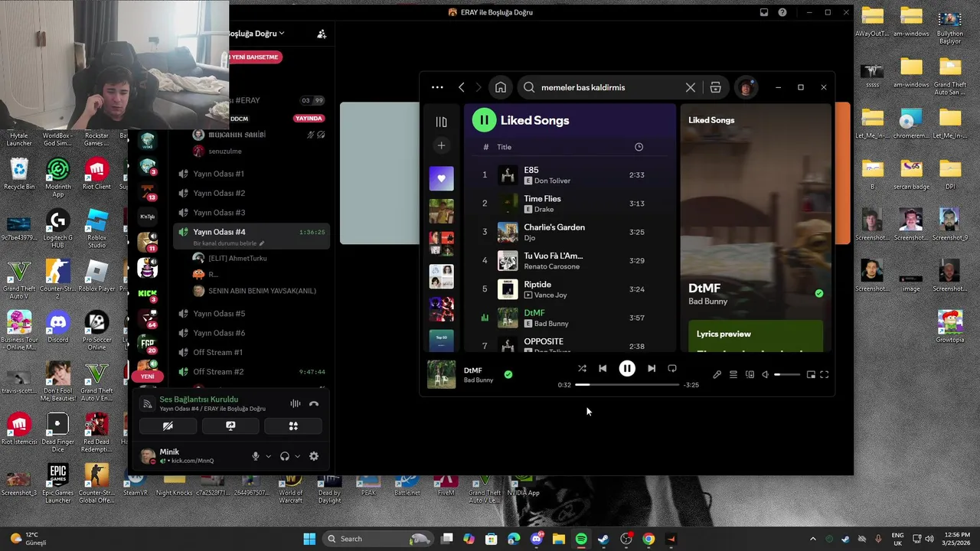This screenshot has height=551, width=980.
Task: Toggle liked checkmark beside DtMF in the player bar
Action: pos(508,374)
